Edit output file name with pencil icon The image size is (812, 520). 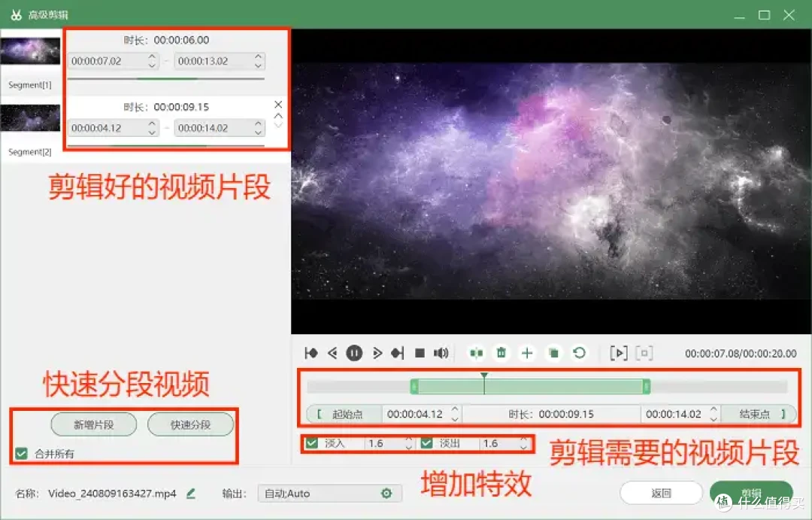pyautogui.click(x=191, y=494)
